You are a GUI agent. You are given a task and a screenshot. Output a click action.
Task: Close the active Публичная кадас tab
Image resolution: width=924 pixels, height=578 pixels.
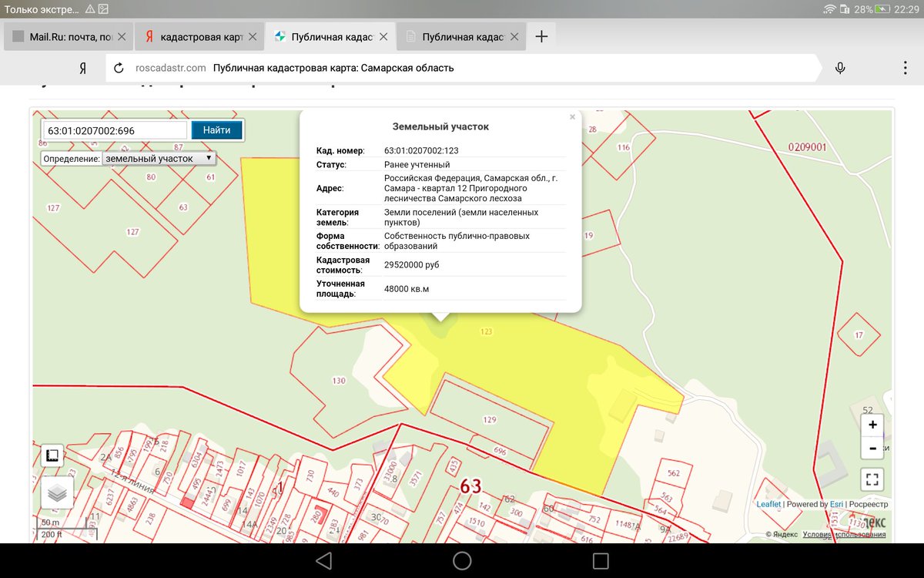[383, 36]
